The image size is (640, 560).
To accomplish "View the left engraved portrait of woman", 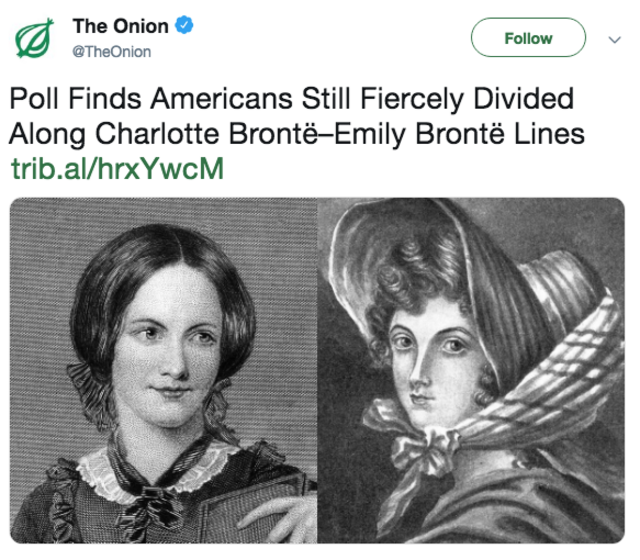I will pyautogui.click(x=163, y=371).
